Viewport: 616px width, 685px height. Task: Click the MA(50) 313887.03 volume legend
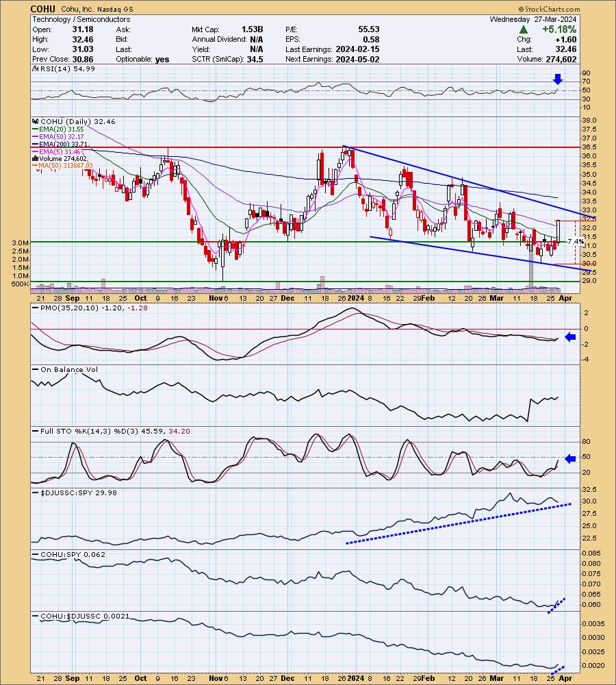pyautogui.click(x=62, y=166)
